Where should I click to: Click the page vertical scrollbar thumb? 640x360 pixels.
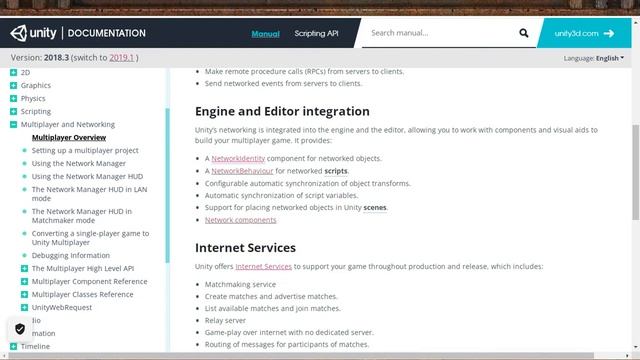coord(636,173)
